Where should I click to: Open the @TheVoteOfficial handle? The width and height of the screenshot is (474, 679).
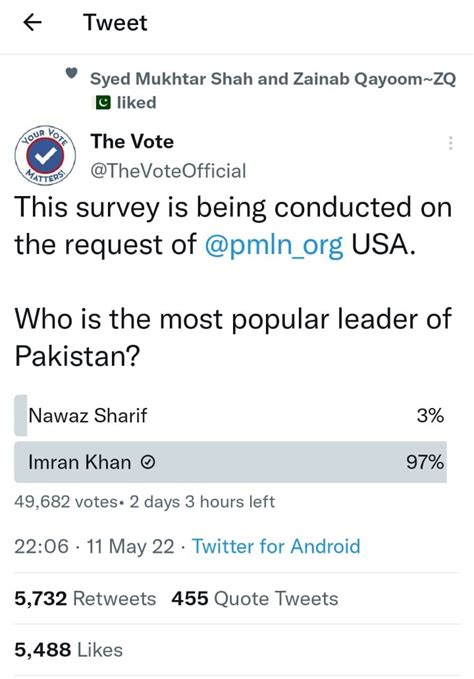coord(168,171)
